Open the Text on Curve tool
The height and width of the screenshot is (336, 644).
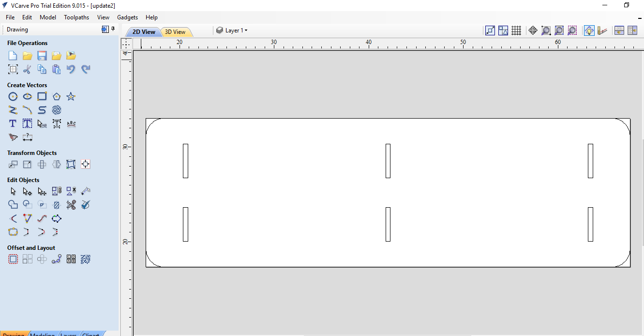click(x=71, y=123)
